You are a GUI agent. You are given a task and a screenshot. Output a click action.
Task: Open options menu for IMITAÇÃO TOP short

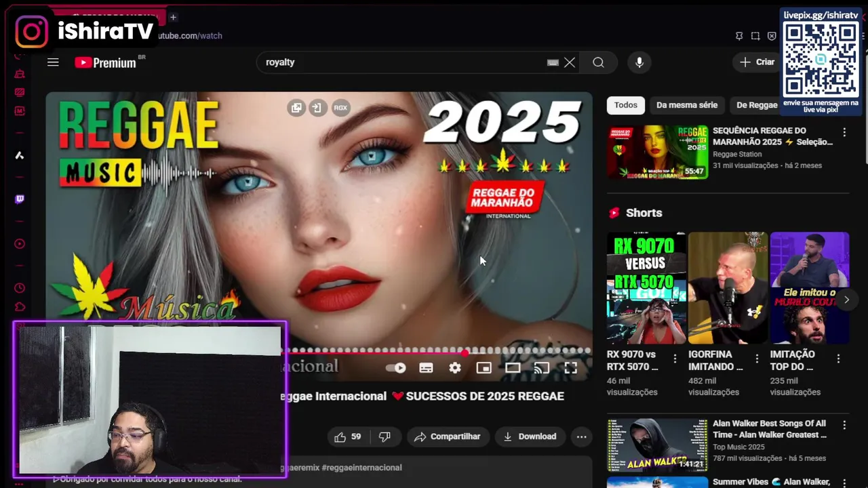[838, 359]
